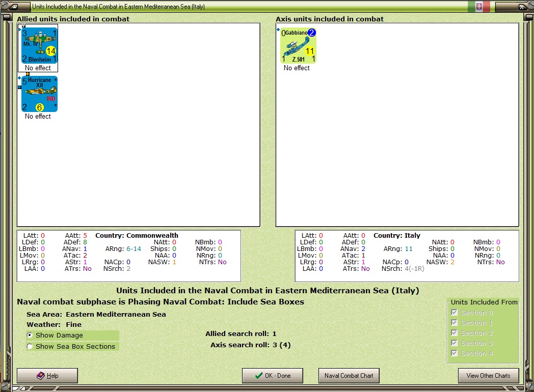
Task: Click the Axis ANav value 2
Action: click(363, 249)
